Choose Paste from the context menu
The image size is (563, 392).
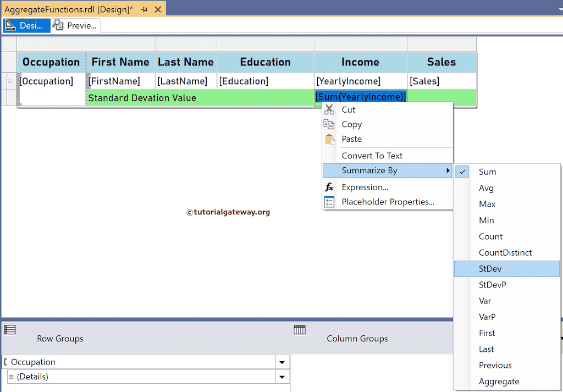(388, 139)
